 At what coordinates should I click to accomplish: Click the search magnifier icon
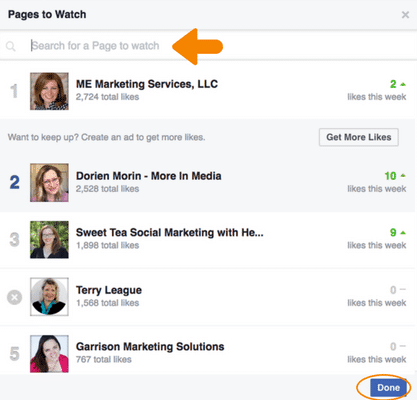tap(11, 46)
